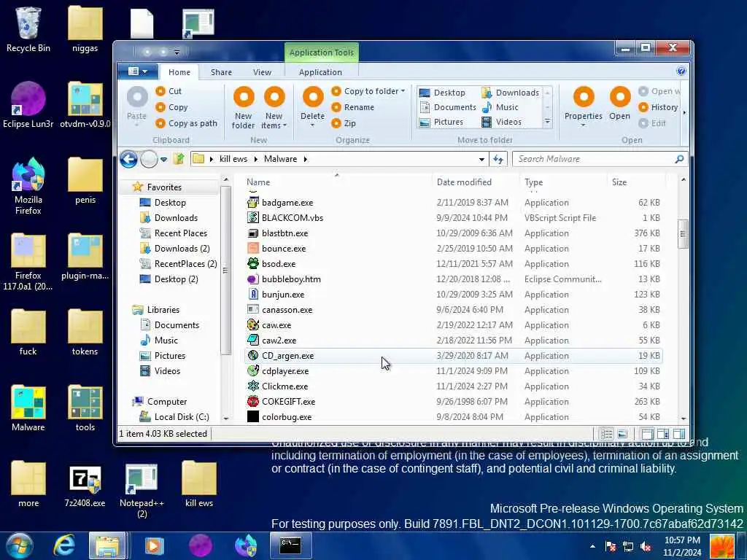Viewport: 747px width, 560px height.
Task: Click the Copy ribbon command
Action: click(171, 107)
